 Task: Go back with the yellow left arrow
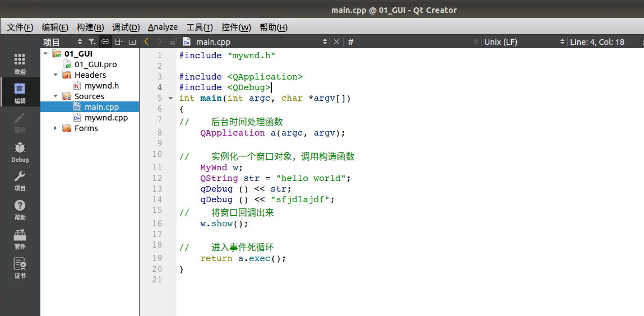click(x=147, y=41)
